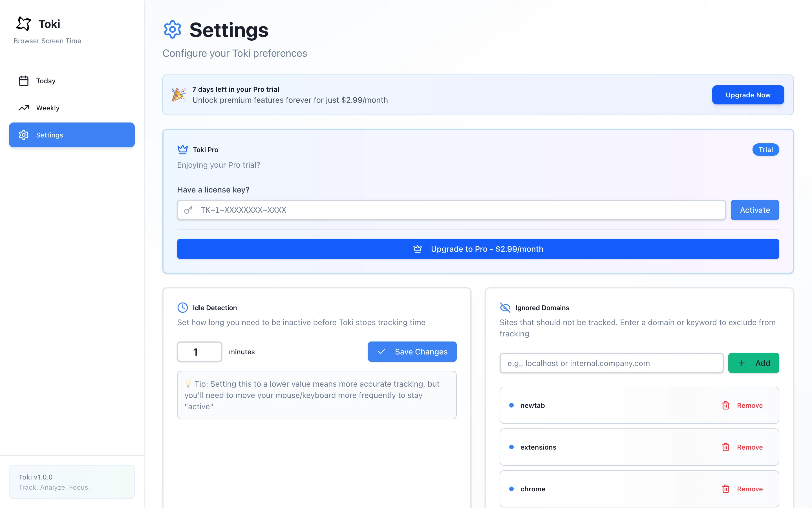Open the Today view
This screenshot has width=812, height=508.
[x=72, y=81]
